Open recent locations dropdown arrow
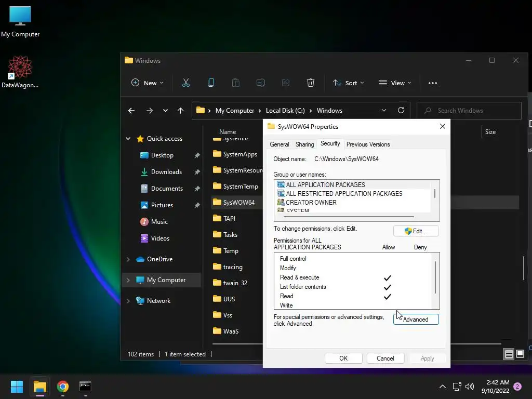The width and height of the screenshot is (532, 399). (x=165, y=111)
